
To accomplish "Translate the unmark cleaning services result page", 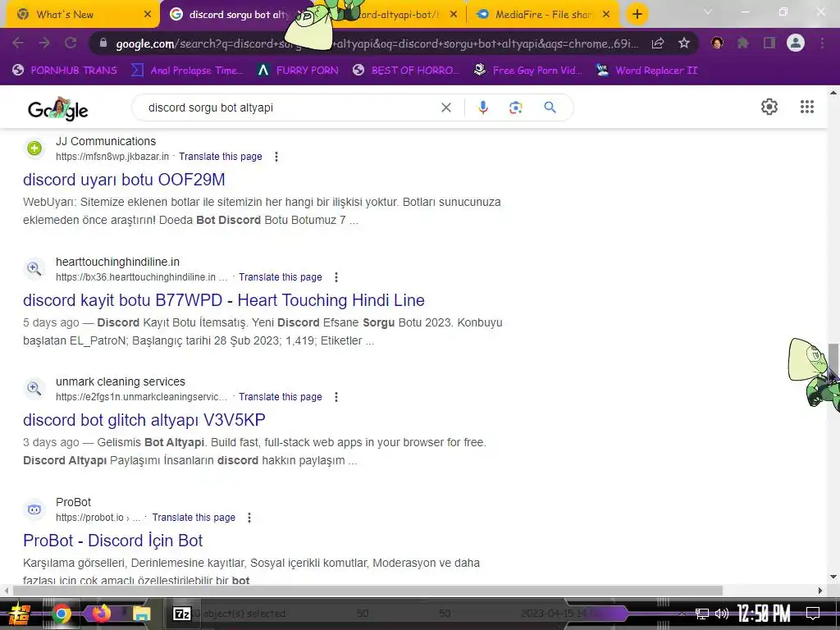I will (281, 397).
